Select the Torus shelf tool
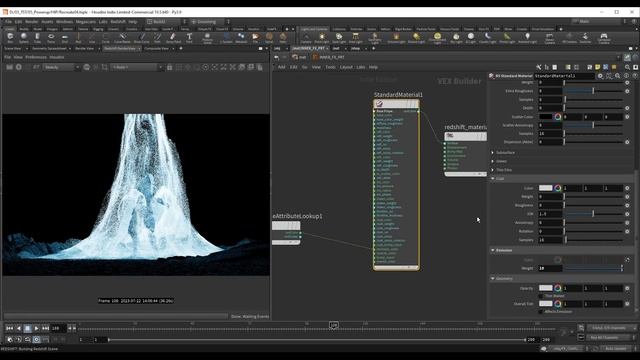 tap(51, 38)
